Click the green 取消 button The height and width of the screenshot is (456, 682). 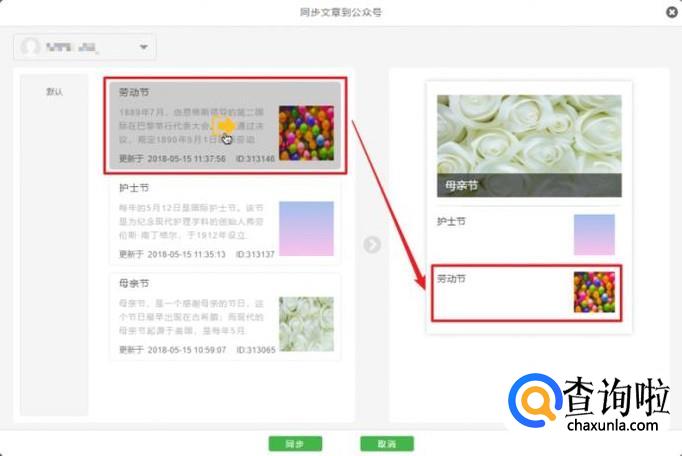click(x=387, y=444)
